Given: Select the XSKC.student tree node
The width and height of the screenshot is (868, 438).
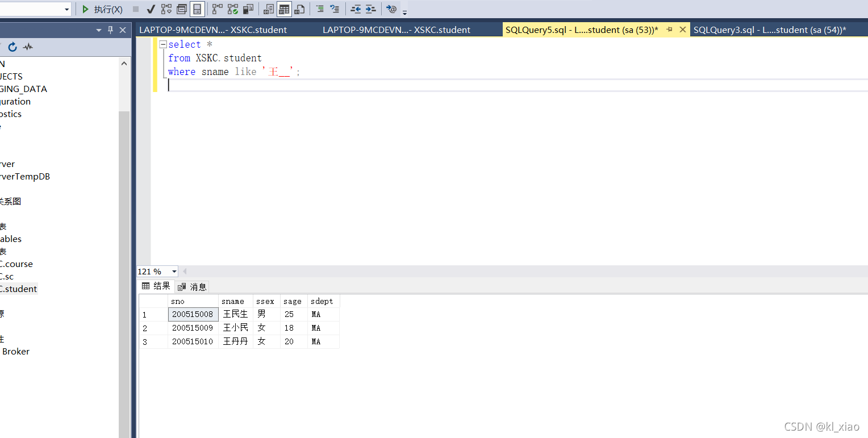Looking at the screenshot, I should tap(19, 289).
